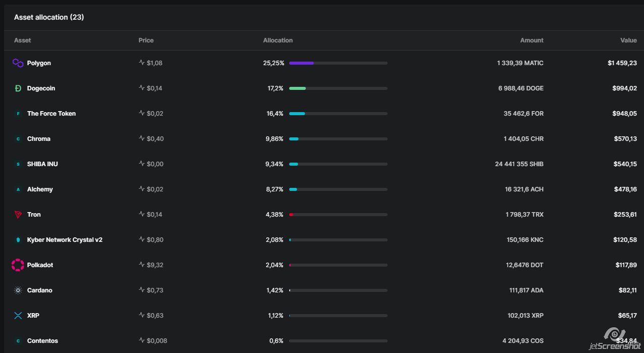Click the Kyber Network Crystal v2 icon

(18, 240)
